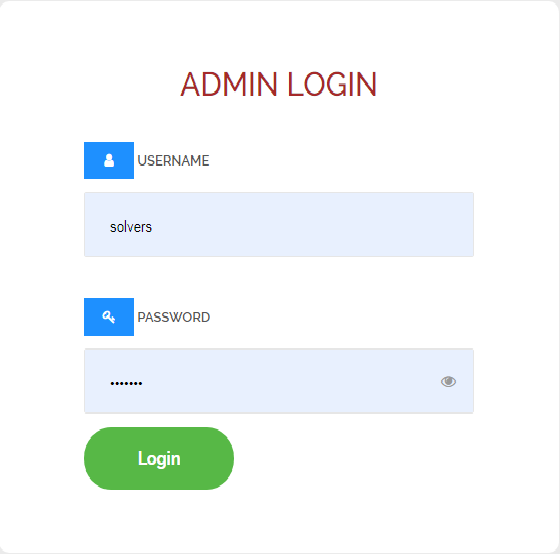Click the blue user profile icon

(109, 160)
